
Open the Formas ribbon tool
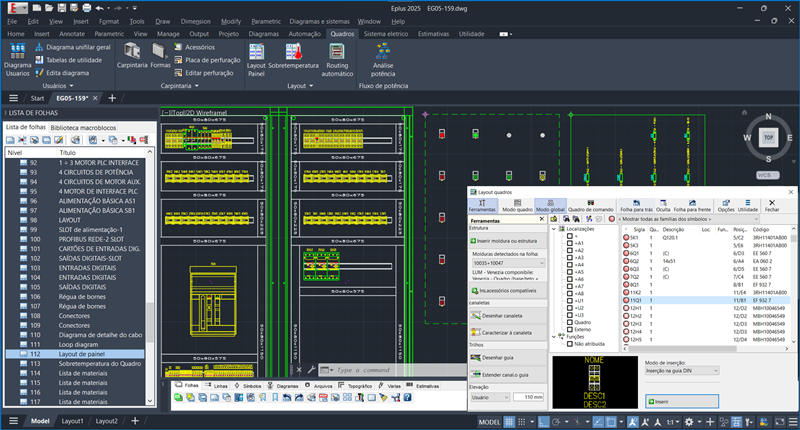tap(160, 56)
